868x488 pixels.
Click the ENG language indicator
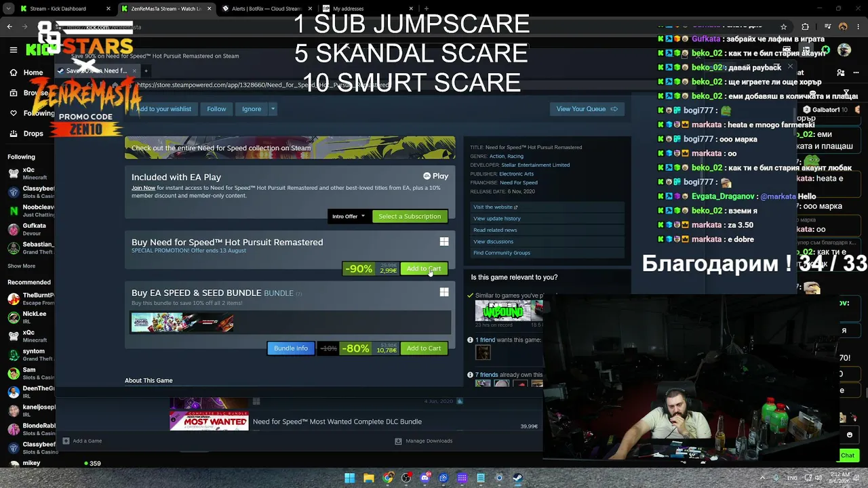(x=792, y=478)
